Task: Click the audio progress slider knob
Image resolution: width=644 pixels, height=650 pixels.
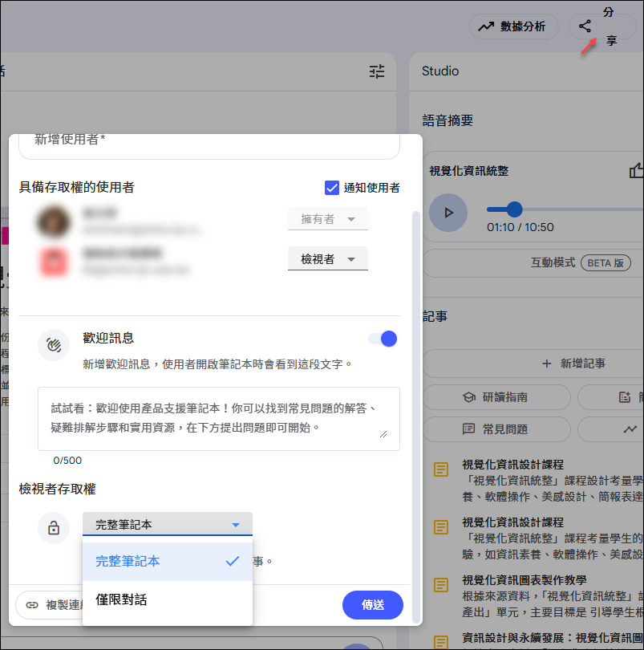Action: [514, 209]
